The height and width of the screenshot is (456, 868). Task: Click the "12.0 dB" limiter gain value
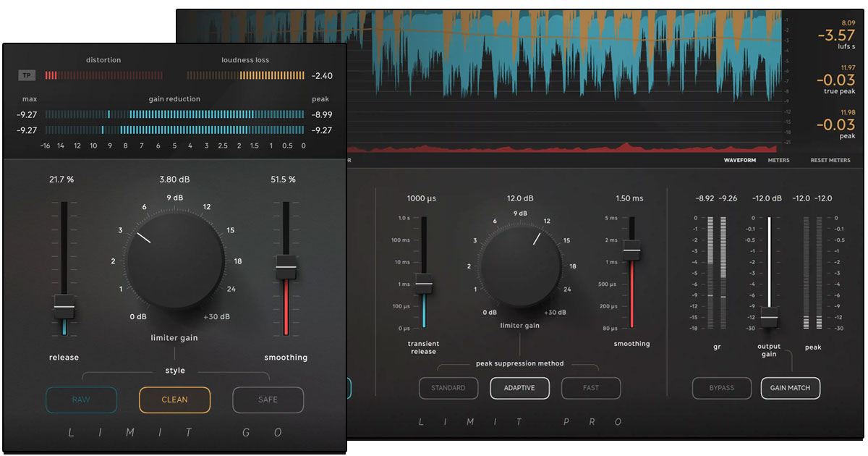pyautogui.click(x=520, y=198)
